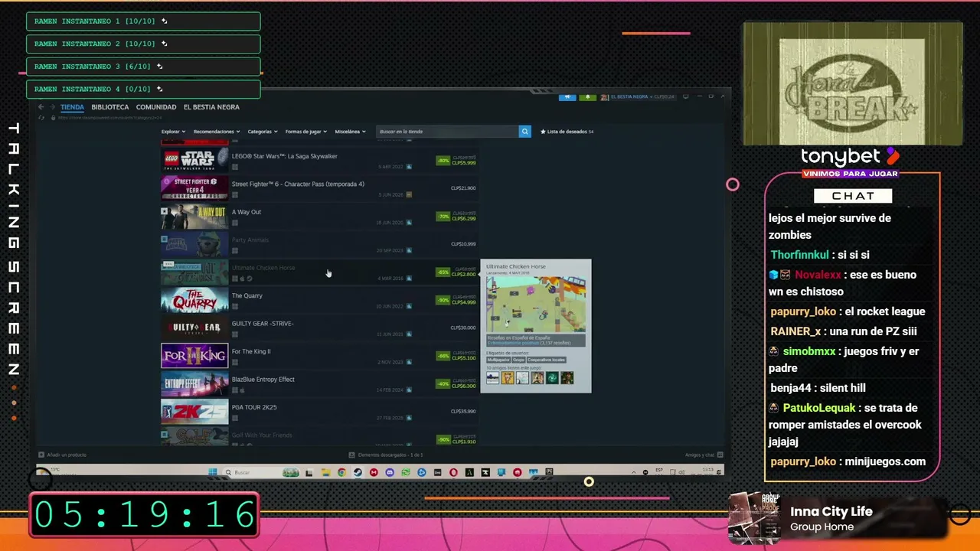Click the -40% discount on BlazBlue Entropy Effect
Screen dimensions: 980x551
(443, 384)
